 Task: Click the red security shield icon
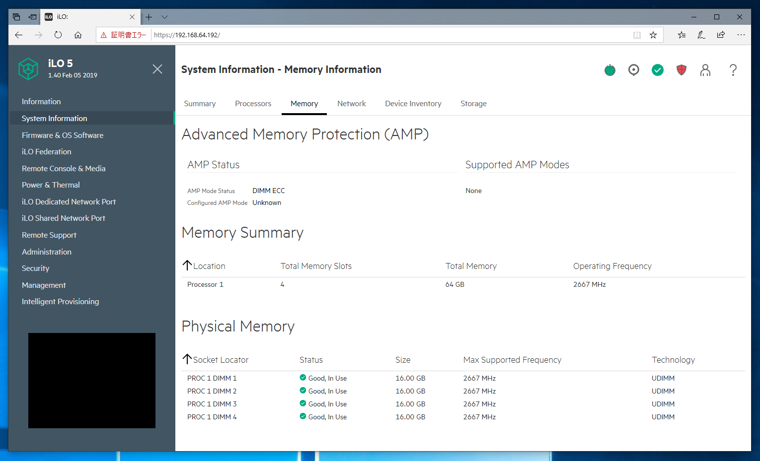[682, 70]
